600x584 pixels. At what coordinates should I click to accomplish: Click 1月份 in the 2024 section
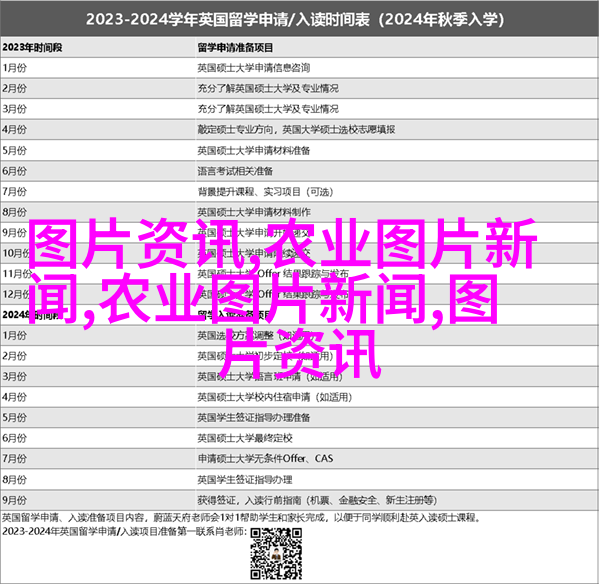(x=15, y=336)
